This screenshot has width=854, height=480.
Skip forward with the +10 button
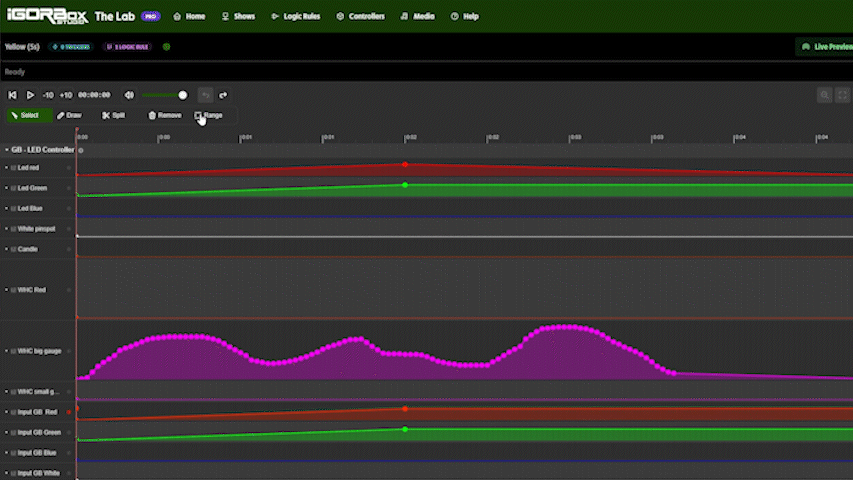pyautogui.click(x=66, y=95)
